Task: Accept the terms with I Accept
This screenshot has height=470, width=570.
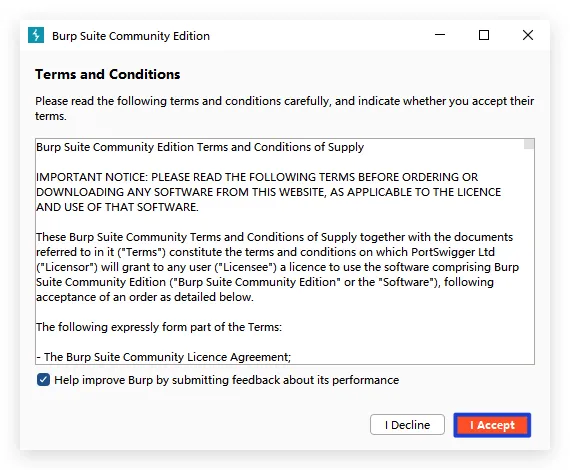Action: click(492, 425)
